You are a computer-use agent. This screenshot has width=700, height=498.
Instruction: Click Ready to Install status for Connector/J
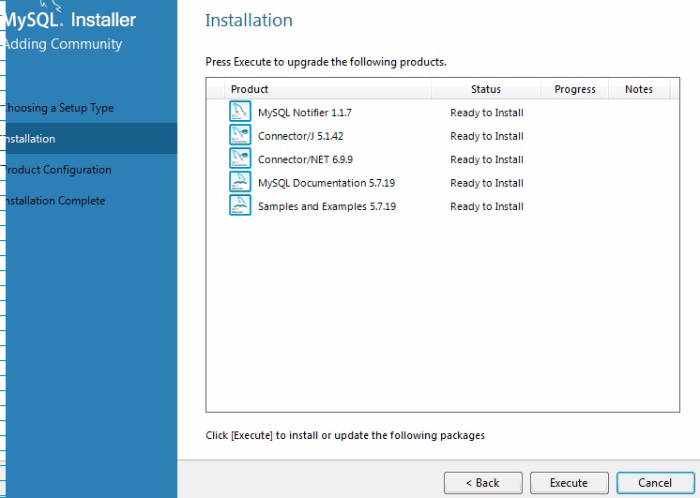487,136
